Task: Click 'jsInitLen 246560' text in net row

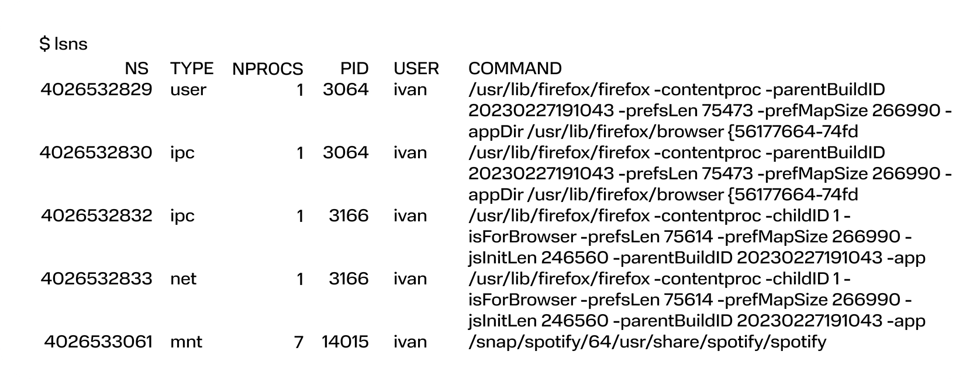Action: coord(539,321)
